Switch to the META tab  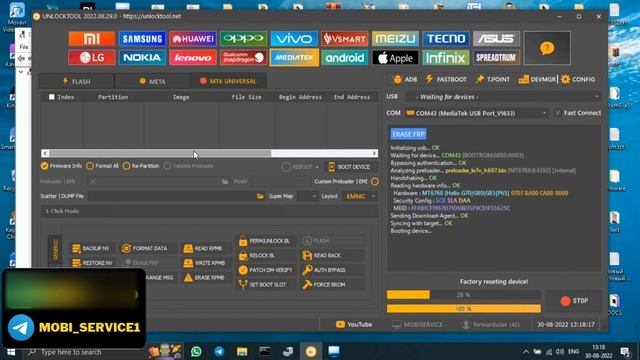pos(152,81)
